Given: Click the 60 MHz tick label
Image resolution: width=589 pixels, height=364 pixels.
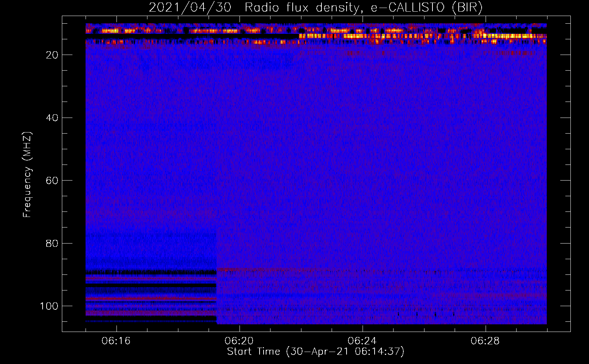Looking at the screenshot, I should pos(52,181).
